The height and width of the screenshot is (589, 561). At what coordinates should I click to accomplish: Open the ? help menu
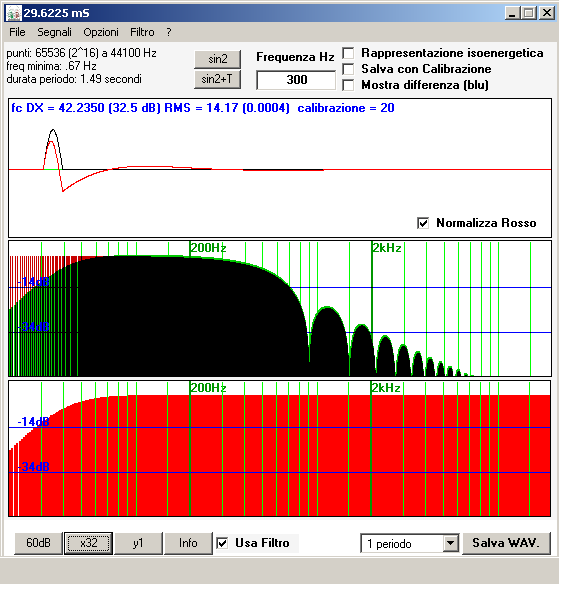(169, 32)
